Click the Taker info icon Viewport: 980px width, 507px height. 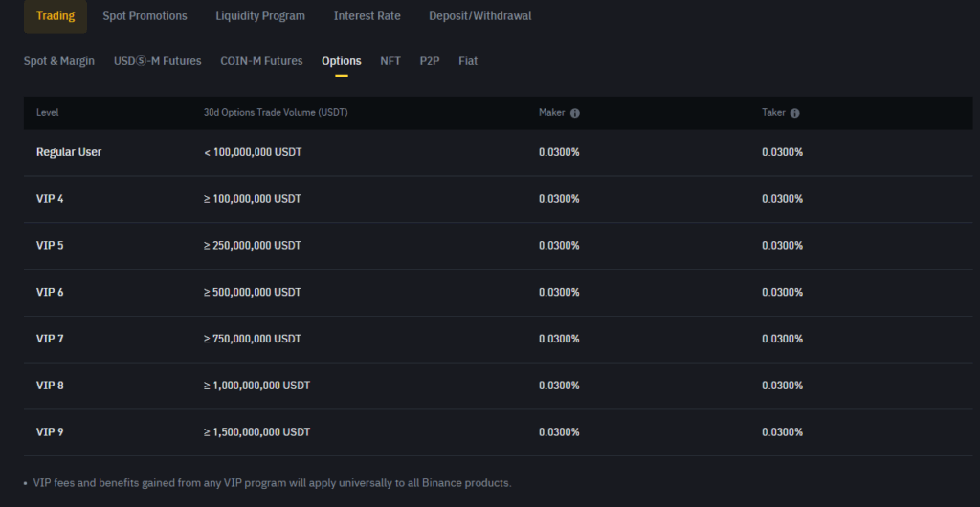tap(794, 113)
